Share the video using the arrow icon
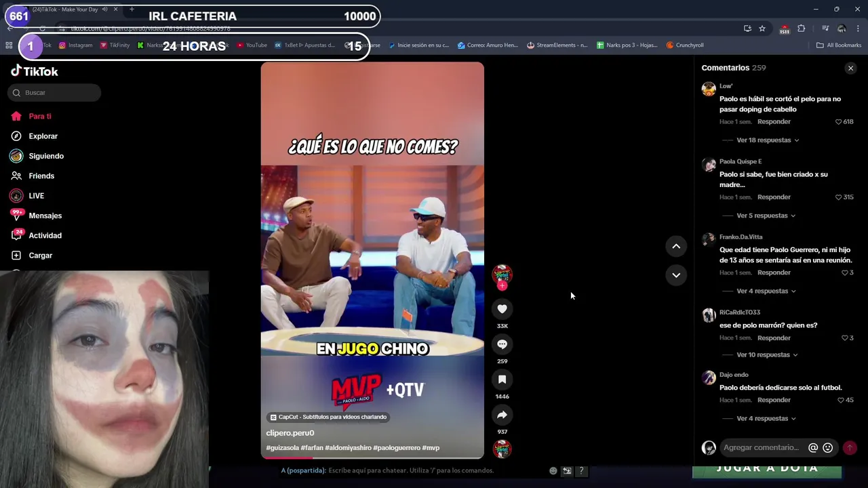 [x=502, y=415]
